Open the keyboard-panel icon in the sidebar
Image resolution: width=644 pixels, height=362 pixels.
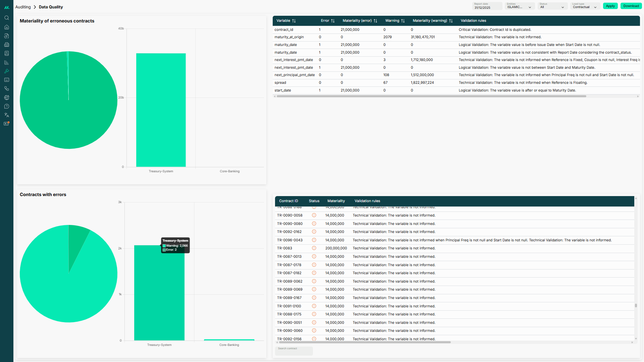point(6,80)
